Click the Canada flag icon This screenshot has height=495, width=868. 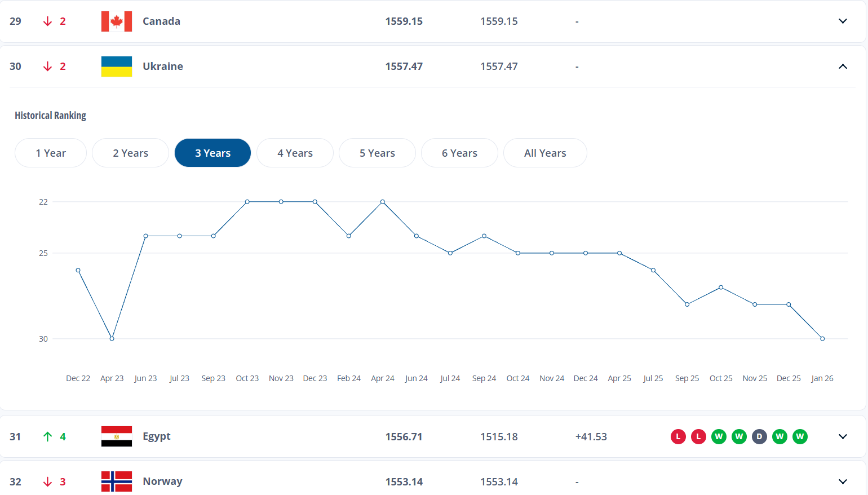tap(117, 21)
